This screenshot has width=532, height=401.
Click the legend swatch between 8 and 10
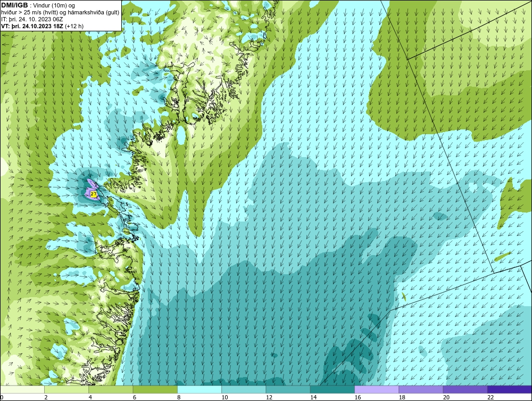coord(199,389)
